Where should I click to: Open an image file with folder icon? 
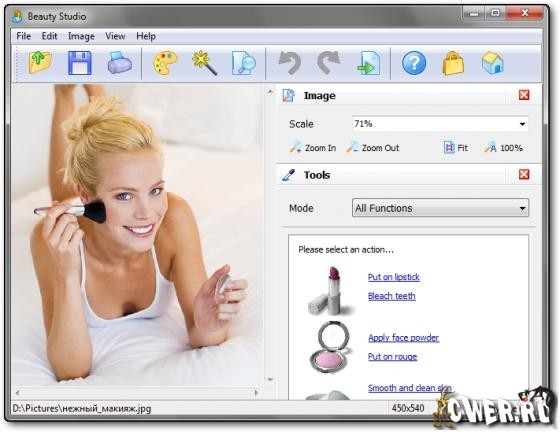pos(40,63)
